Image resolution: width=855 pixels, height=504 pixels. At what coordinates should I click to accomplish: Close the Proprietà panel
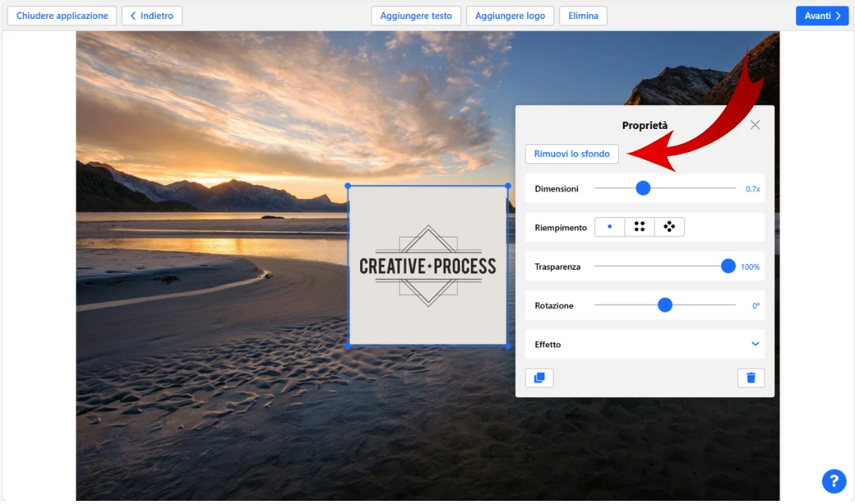tap(754, 124)
